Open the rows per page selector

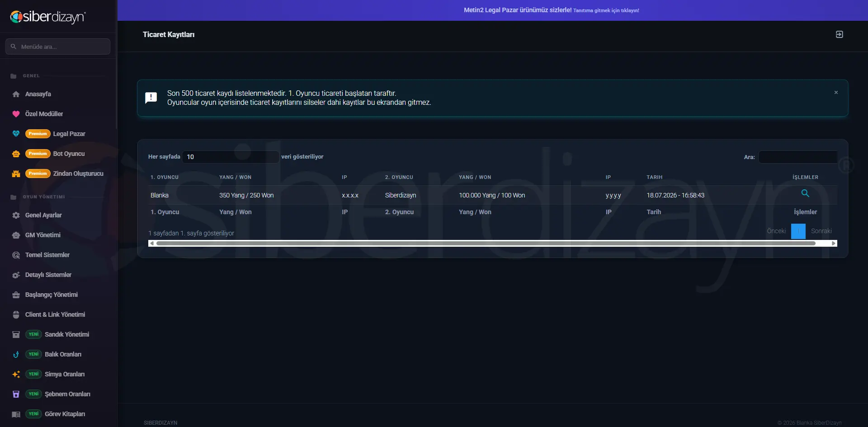click(231, 157)
